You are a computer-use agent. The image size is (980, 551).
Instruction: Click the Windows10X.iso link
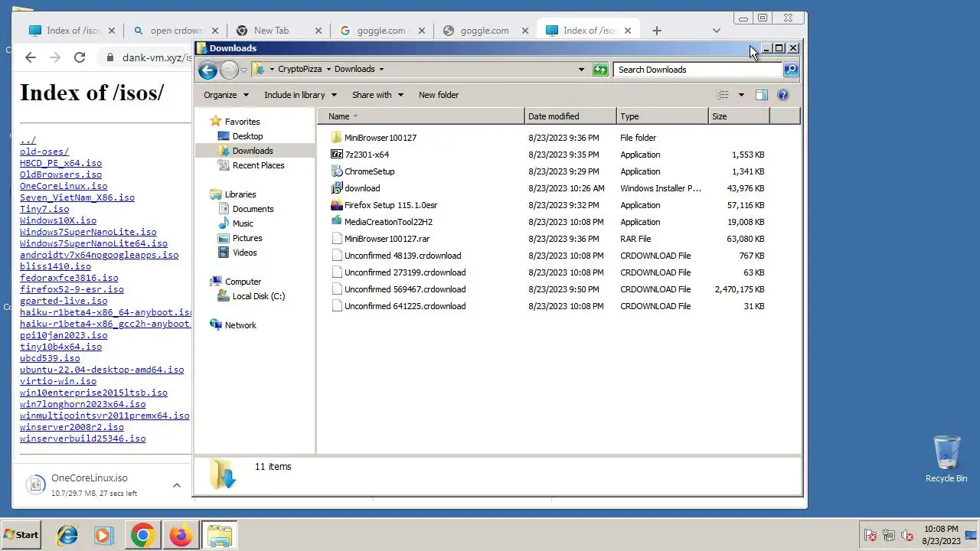pyautogui.click(x=58, y=220)
